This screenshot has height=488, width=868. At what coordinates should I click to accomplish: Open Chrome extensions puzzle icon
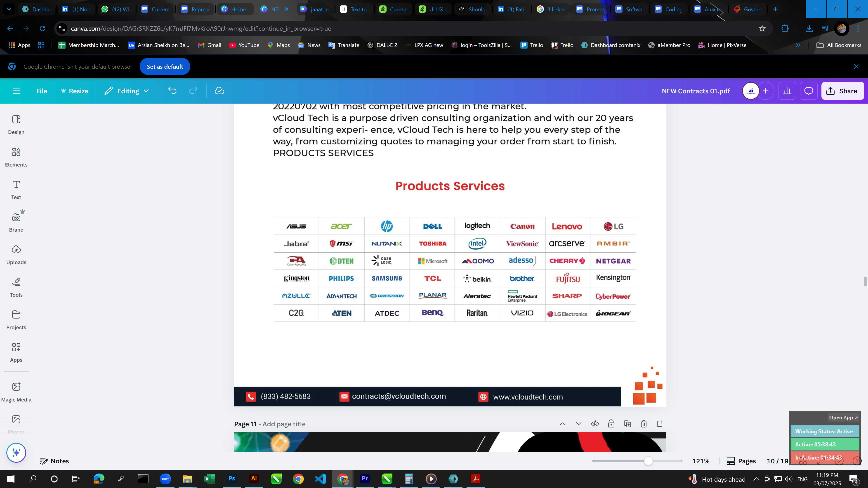(x=785, y=29)
